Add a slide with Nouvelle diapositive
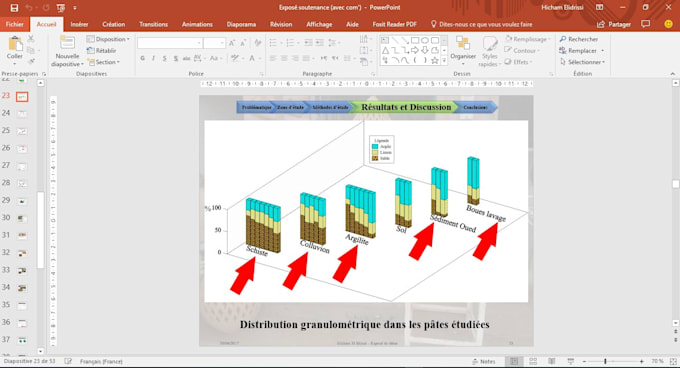Viewport: 680px width, 368px height. click(67, 51)
